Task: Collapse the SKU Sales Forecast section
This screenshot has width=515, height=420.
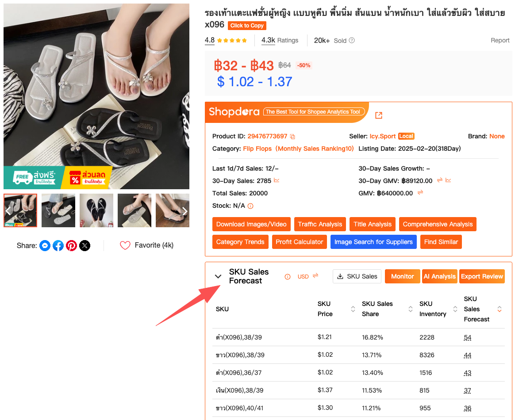Action: pyautogui.click(x=218, y=276)
